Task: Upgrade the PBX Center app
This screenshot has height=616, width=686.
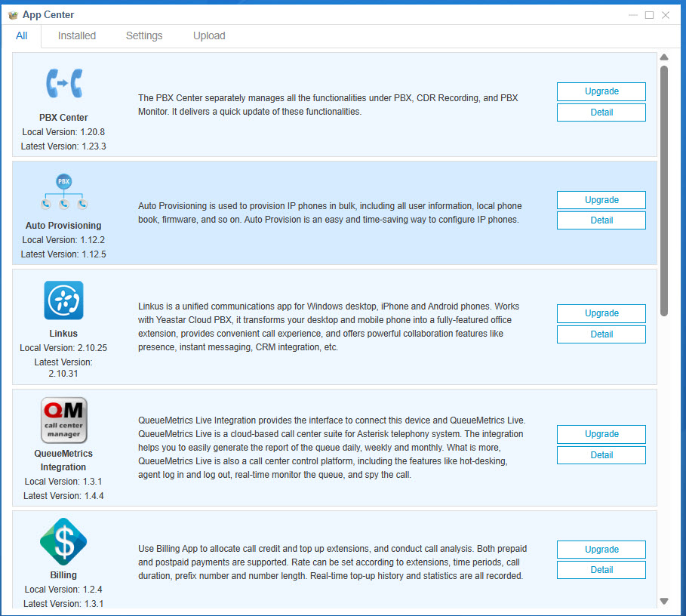Action: point(601,91)
